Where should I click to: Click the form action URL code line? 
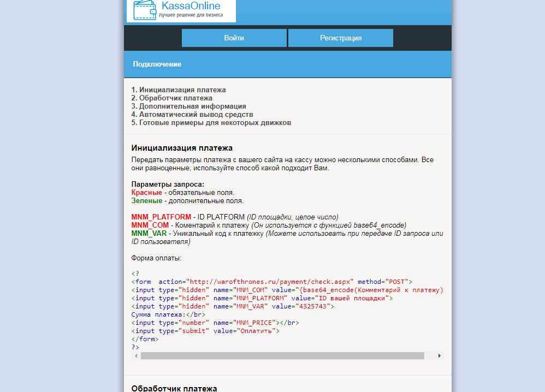coord(272,282)
